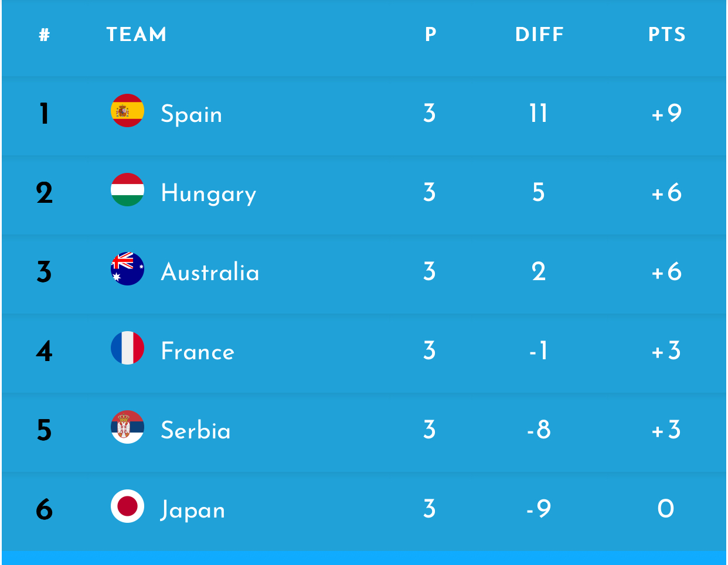Screen dimensions: 728x565
Task: Select the Australia team name
Action: coord(210,272)
